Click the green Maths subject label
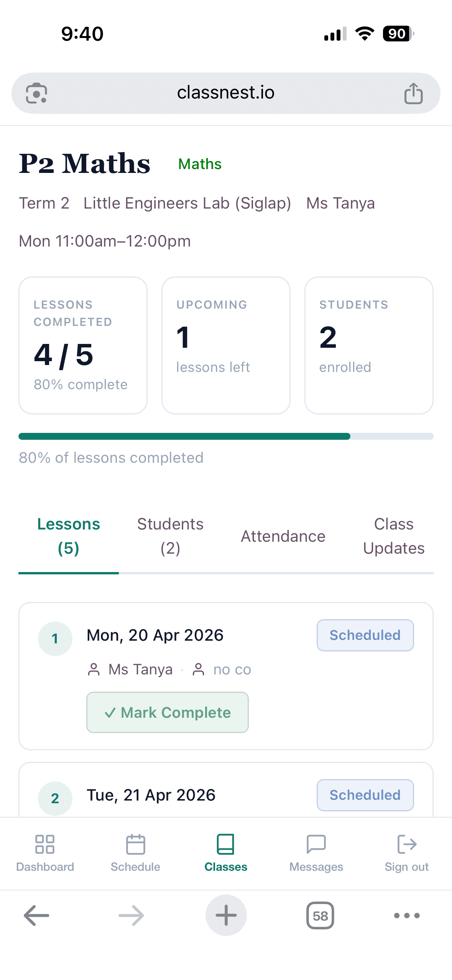The height and width of the screenshot is (980, 452). click(199, 164)
